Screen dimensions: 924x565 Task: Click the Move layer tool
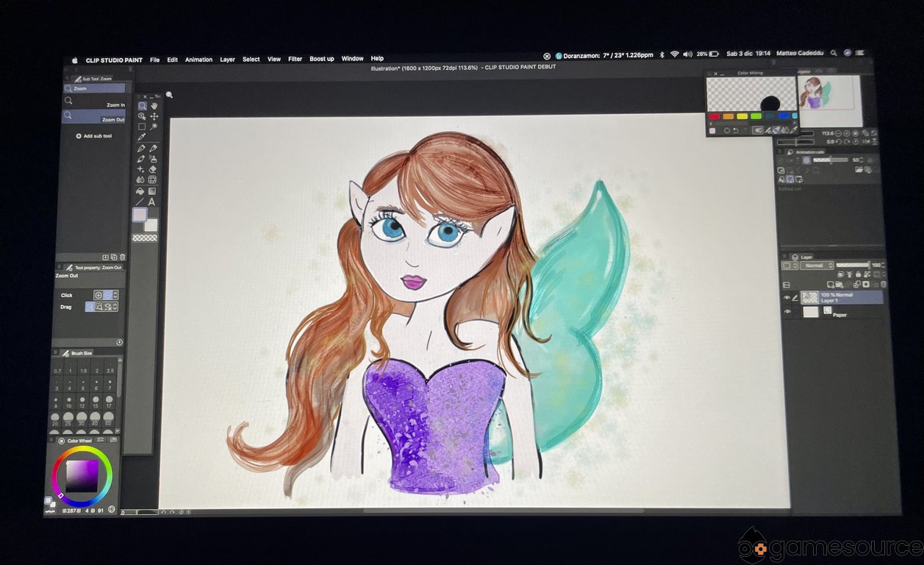154,116
